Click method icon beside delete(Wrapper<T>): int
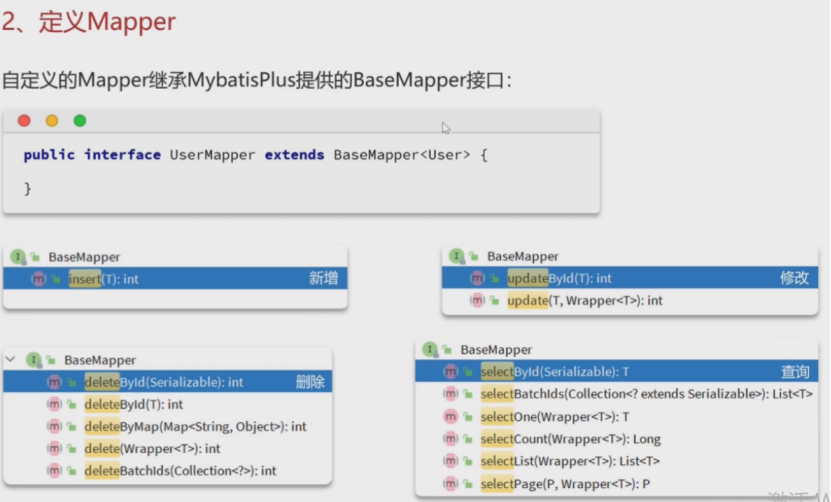The width and height of the screenshot is (831, 502). (54, 448)
